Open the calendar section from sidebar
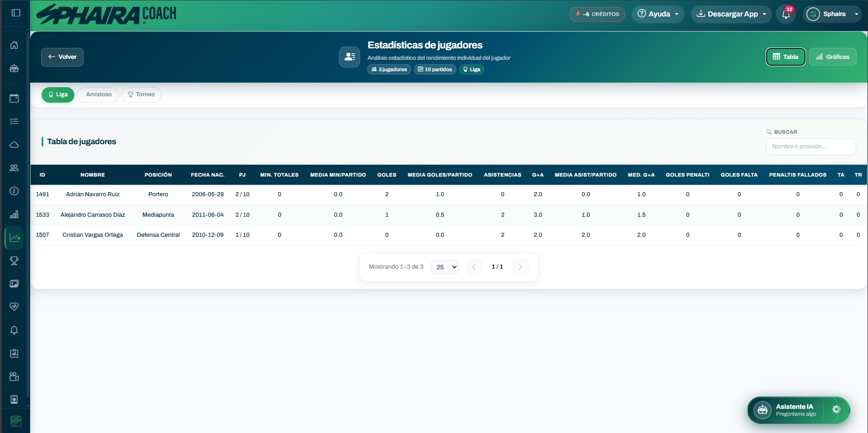 pos(14,98)
